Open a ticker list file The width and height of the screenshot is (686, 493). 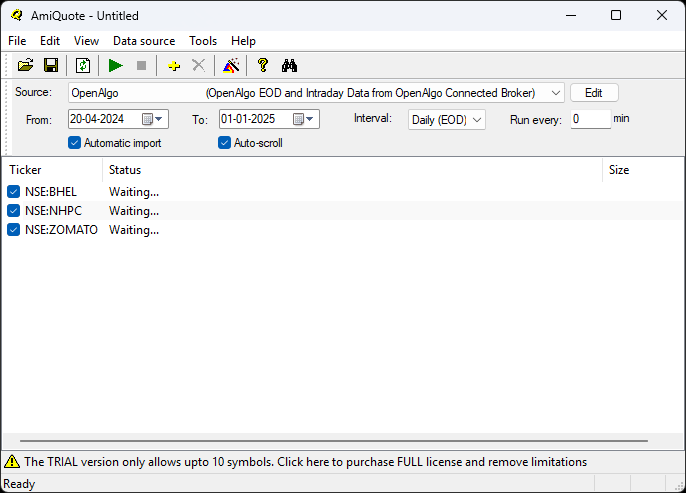click(25, 66)
